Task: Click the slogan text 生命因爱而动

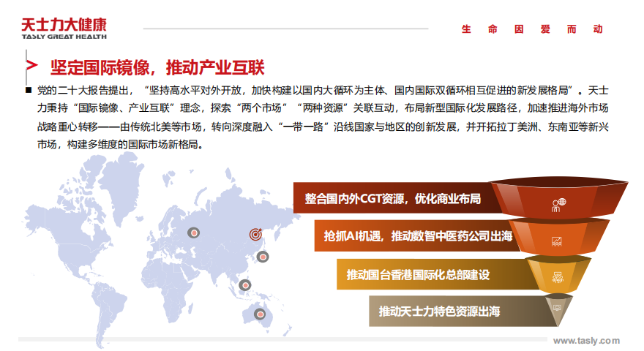Action: coord(532,29)
